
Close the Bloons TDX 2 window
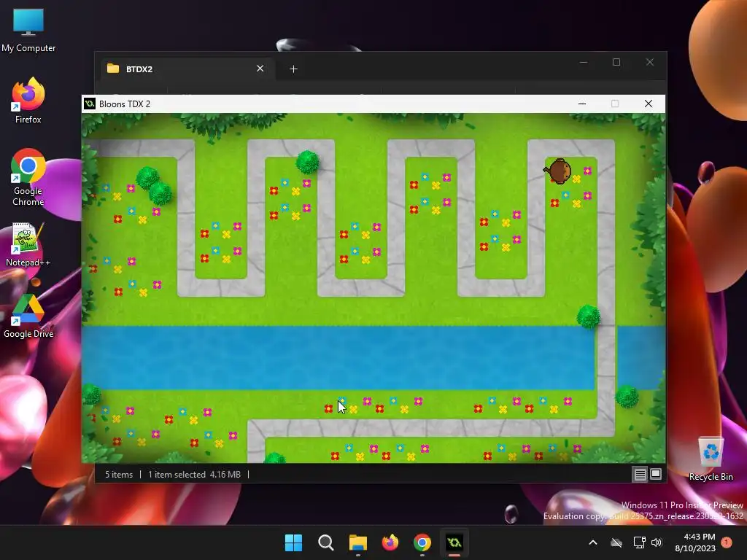point(649,104)
